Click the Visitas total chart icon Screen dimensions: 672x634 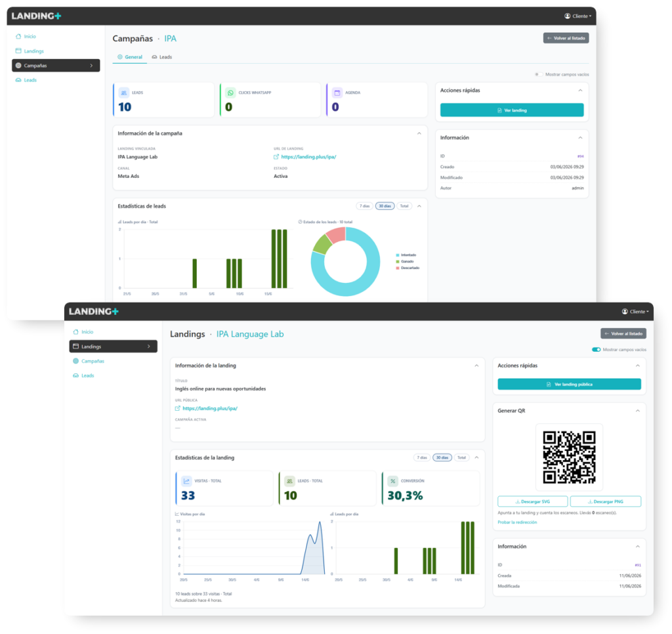point(186,481)
